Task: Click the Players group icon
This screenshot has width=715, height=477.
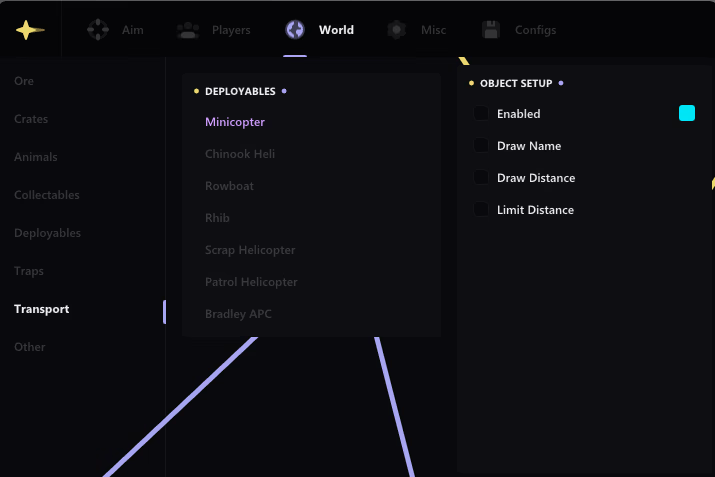Action: click(x=188, y=30)
